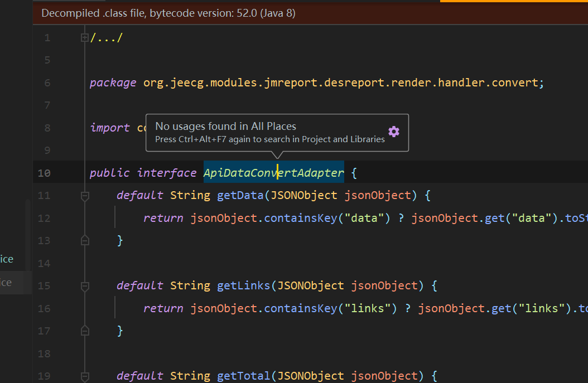Click the "No usages found in All Places" message

pos(226,127)
